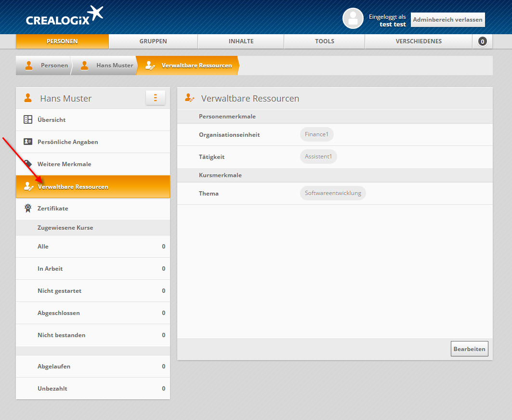Click the ID card icon for Persönliche Angaben

[28, 142]
